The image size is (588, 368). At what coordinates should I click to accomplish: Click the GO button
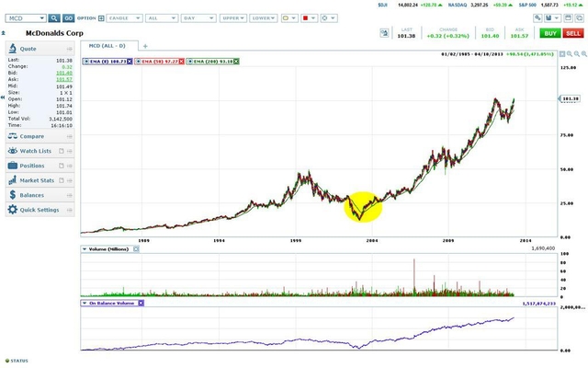coord(68,18)
